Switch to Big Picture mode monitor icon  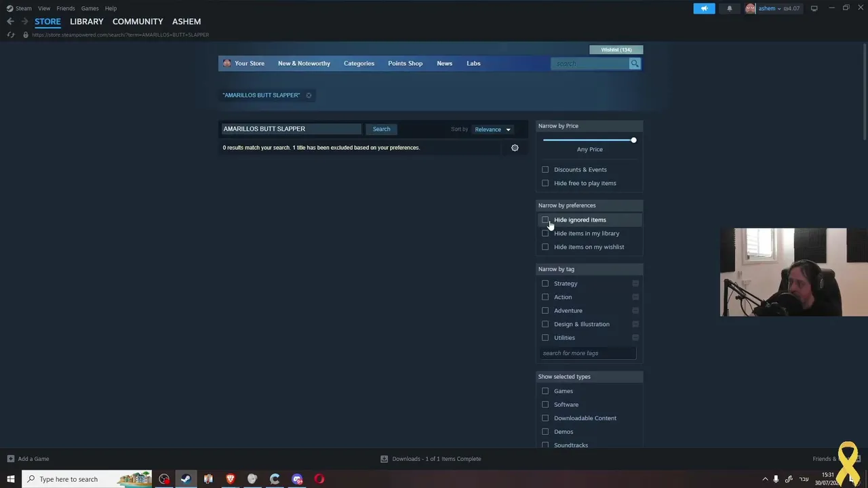pos(814,8)
